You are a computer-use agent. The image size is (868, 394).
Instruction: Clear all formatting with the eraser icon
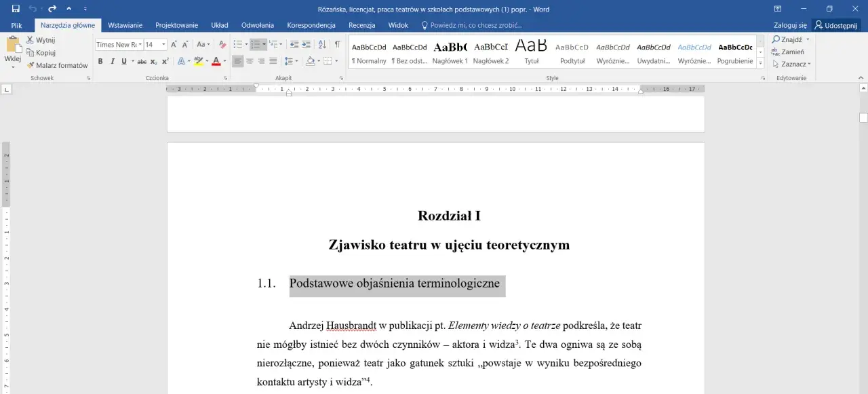point(222,44)
